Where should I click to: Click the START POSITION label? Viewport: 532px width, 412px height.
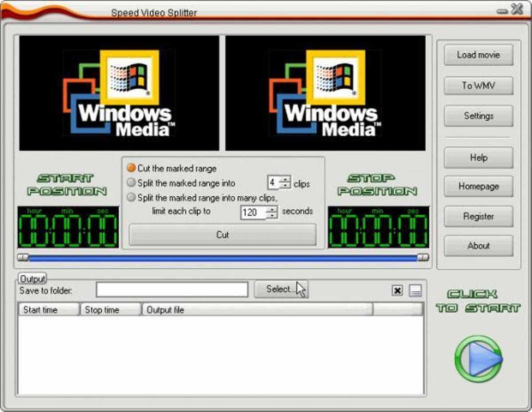point(67,185)
